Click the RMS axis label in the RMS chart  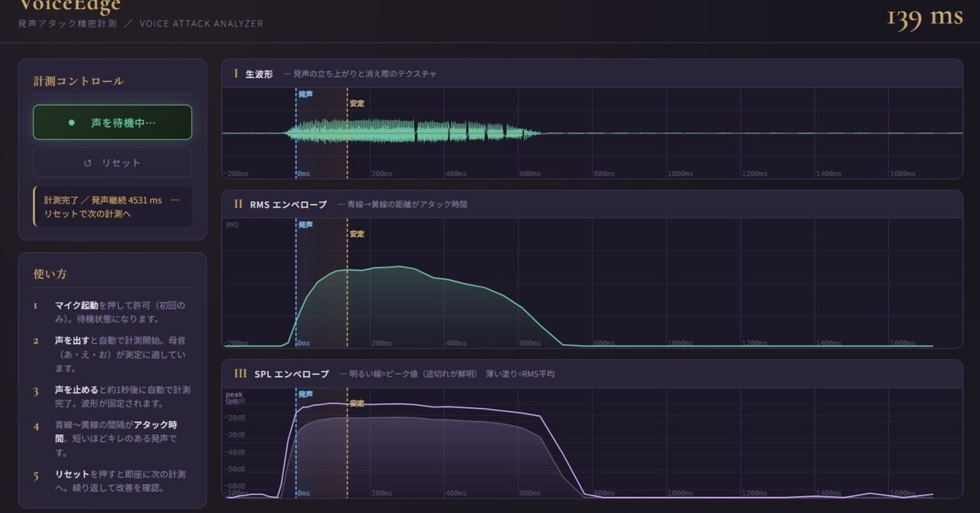tap(231, 225)
